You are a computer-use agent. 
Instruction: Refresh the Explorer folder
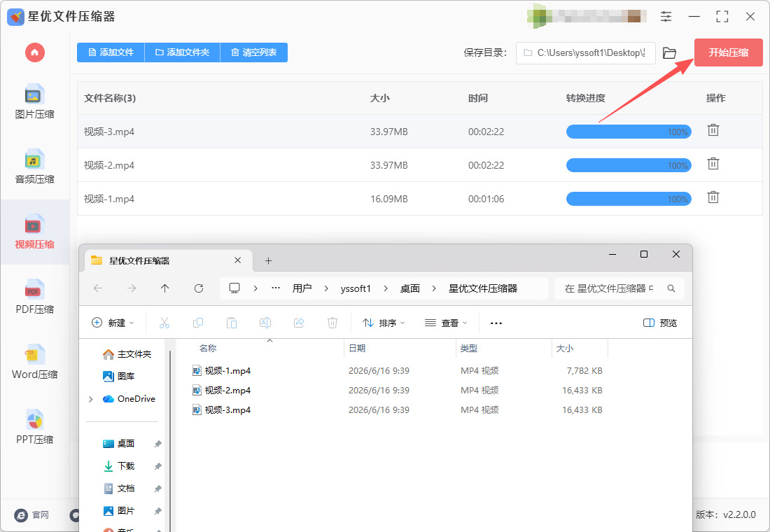coord(198,288)
